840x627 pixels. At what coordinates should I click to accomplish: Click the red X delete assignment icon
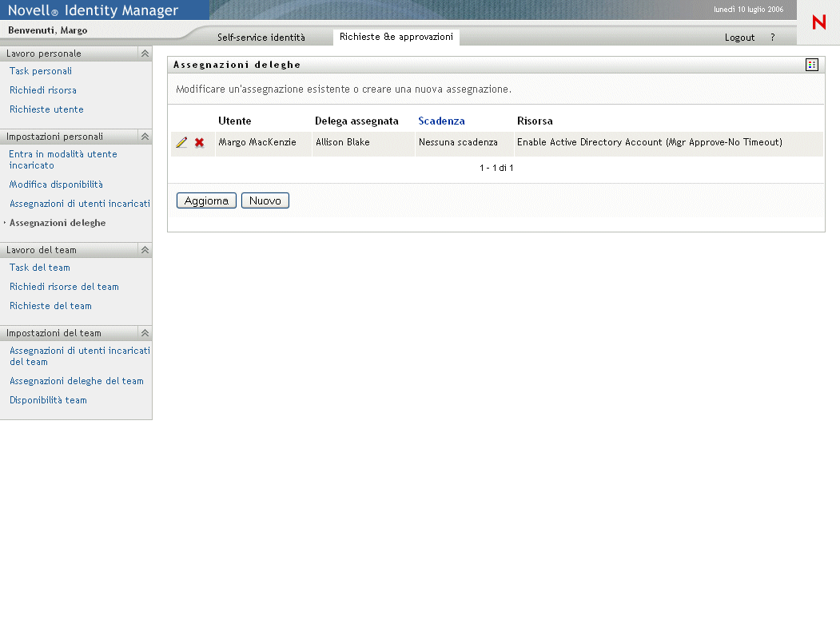point(200,143)
